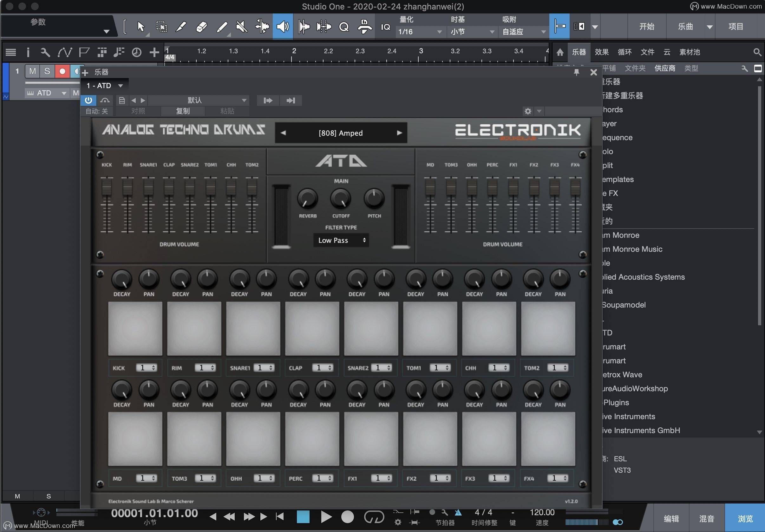Click the 项目 button
This screenshot has height=532, width=765.
pos(736,27)
